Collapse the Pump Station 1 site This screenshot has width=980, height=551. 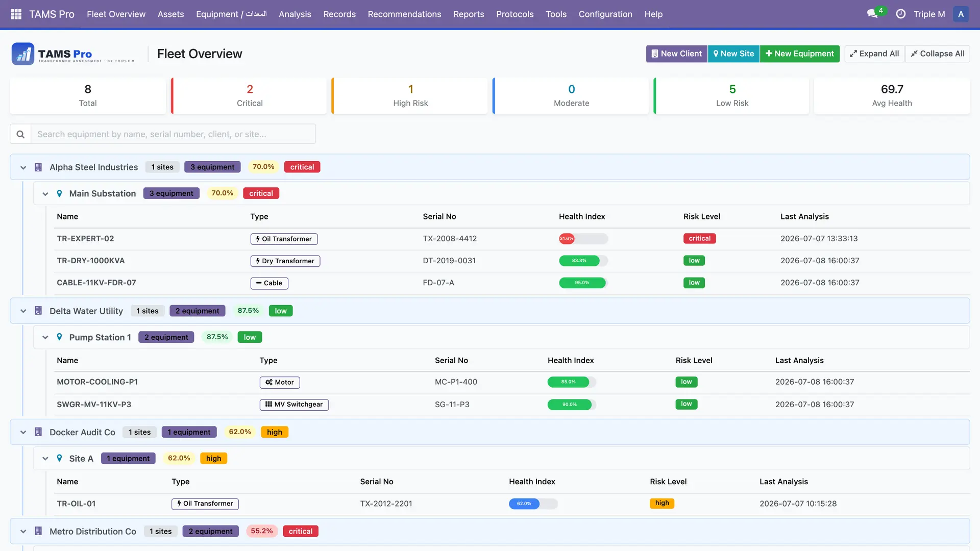coord(45,338)
